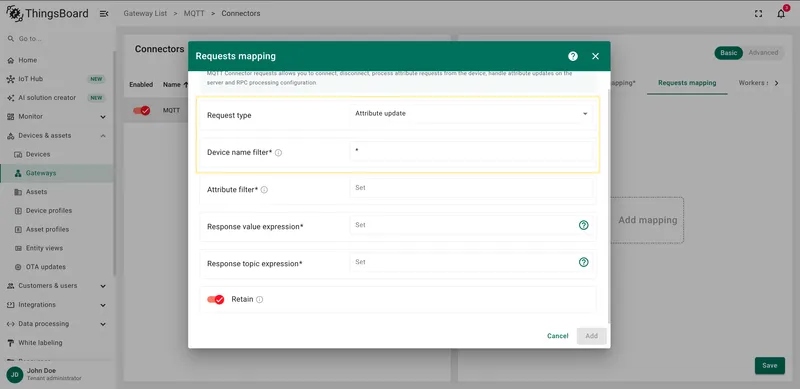Open the notifications bell icon

click(x=781, y=14)
